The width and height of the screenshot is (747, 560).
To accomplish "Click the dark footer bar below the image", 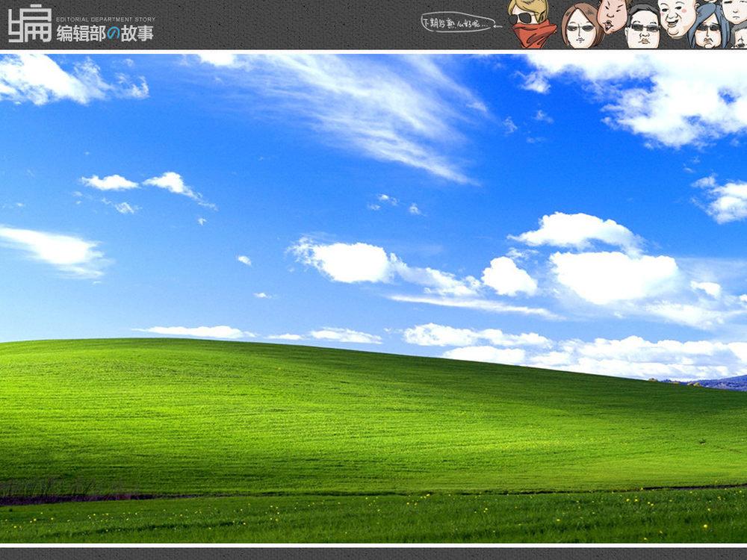I will click(373, 553).
